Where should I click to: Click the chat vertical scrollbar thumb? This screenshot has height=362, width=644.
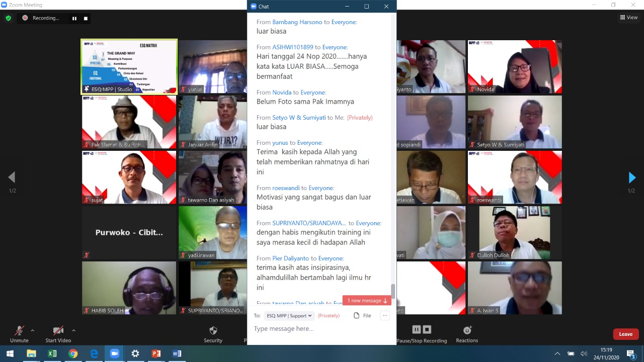coord(393,291)
